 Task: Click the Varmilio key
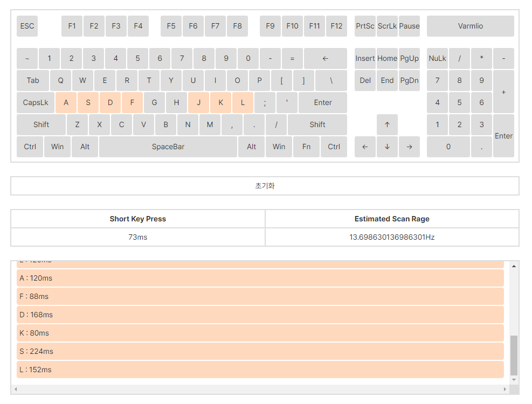coord(470,26)
